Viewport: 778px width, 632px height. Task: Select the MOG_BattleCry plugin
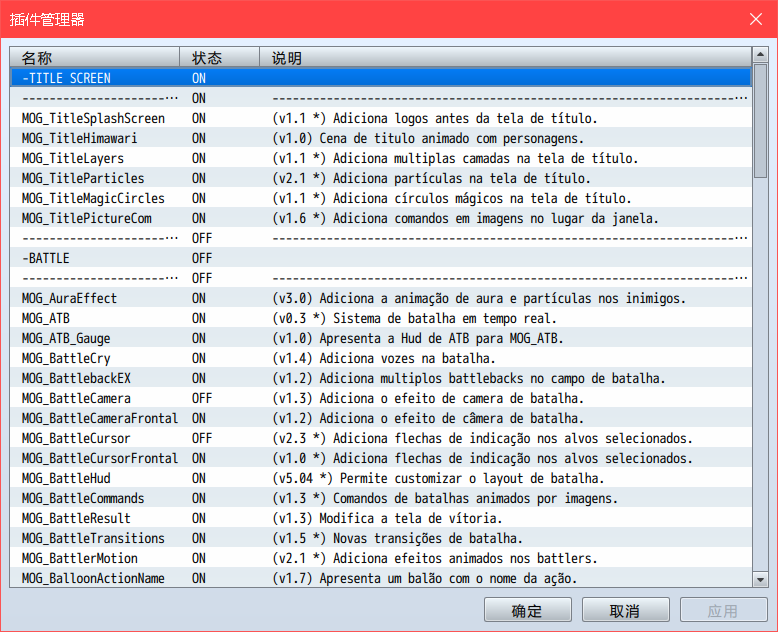tap(381, 358)
